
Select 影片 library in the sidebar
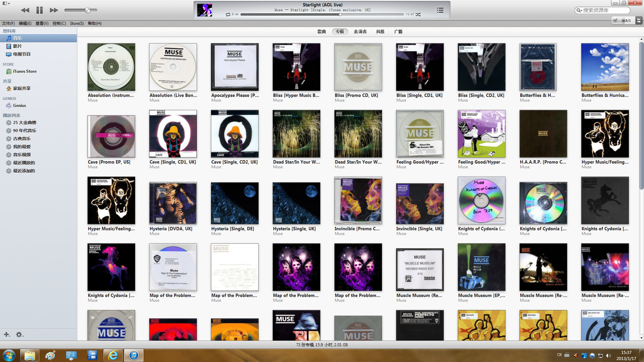coord(38,46)
